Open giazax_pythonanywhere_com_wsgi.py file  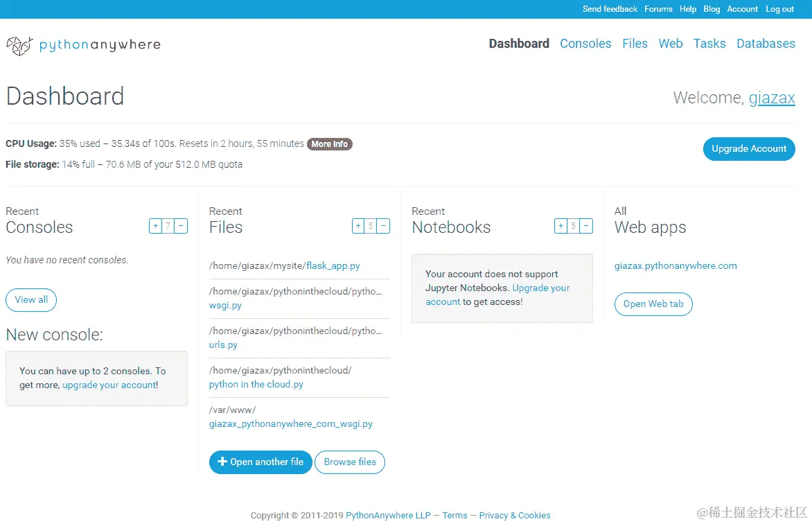coord(291,424)
